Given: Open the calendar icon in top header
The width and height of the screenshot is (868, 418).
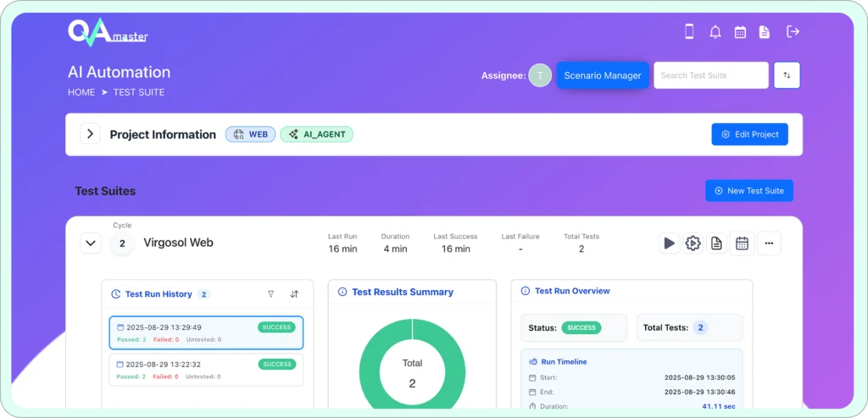Looking at the screenshot, I should [740, 32].
